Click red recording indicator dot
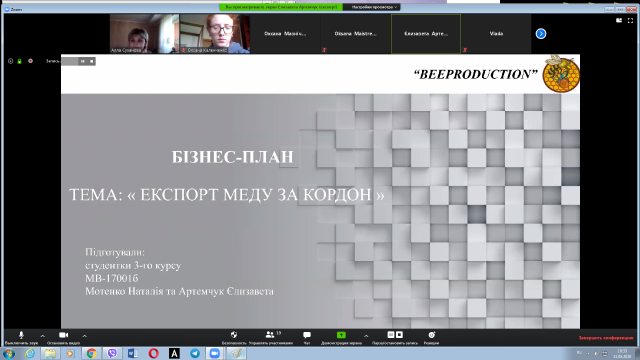 coord(30,61)
